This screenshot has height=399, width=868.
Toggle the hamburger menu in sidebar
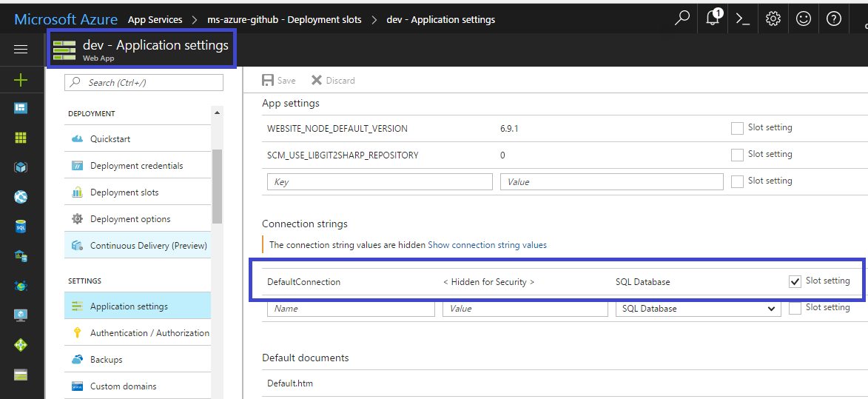point(21,50)
